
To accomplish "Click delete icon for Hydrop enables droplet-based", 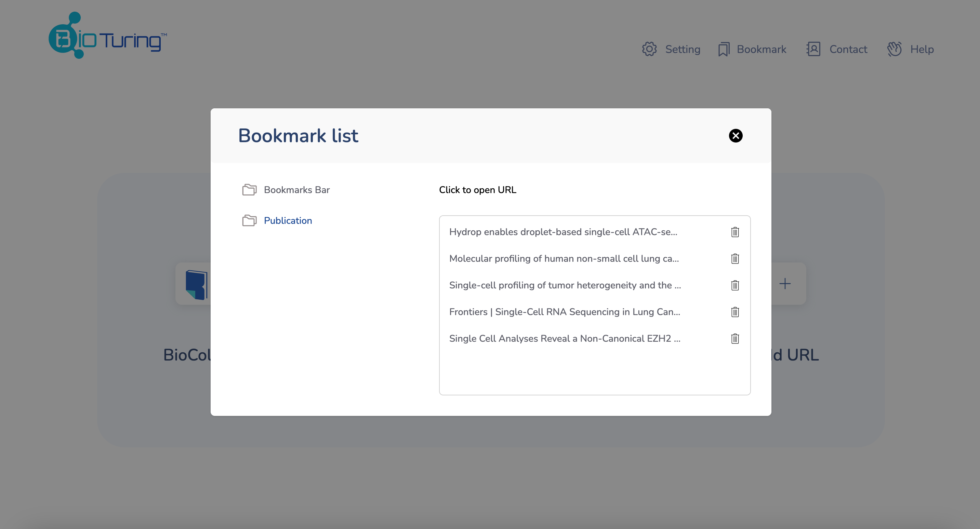I will pos(735,232).
